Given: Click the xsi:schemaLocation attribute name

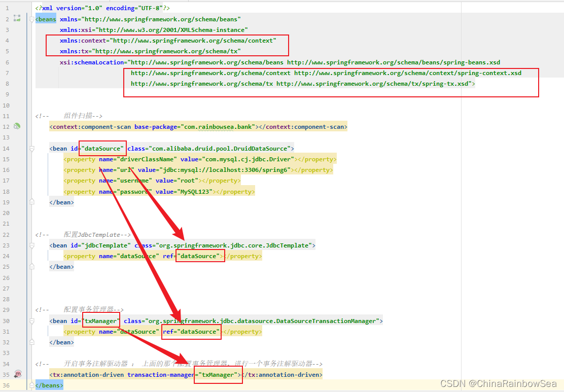Looking at the screenshot, I should coord(92,62).
